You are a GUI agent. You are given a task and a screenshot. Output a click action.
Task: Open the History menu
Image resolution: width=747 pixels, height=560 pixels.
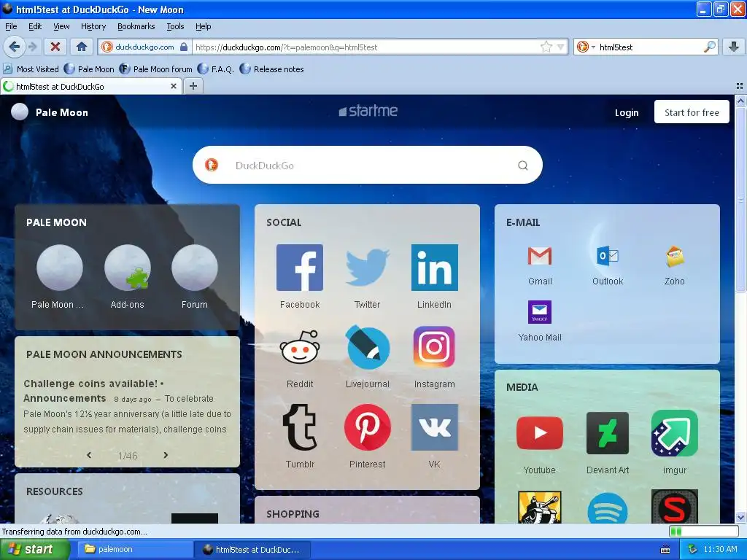pos(93,26)
